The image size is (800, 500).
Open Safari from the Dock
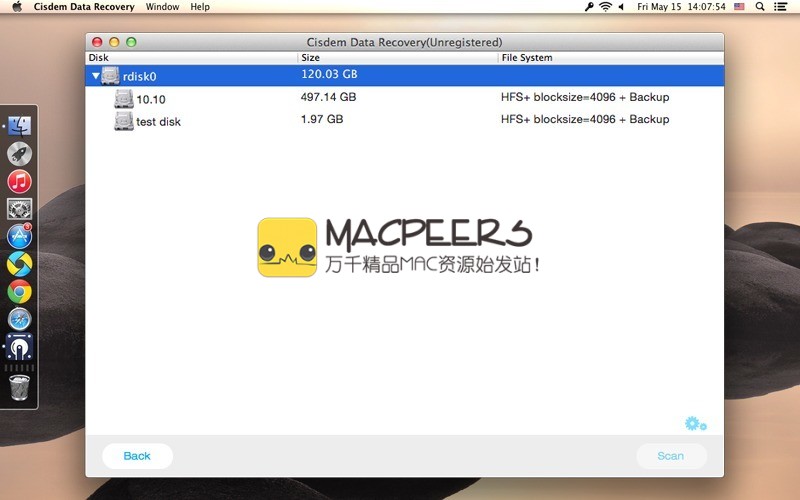[19, 319]
